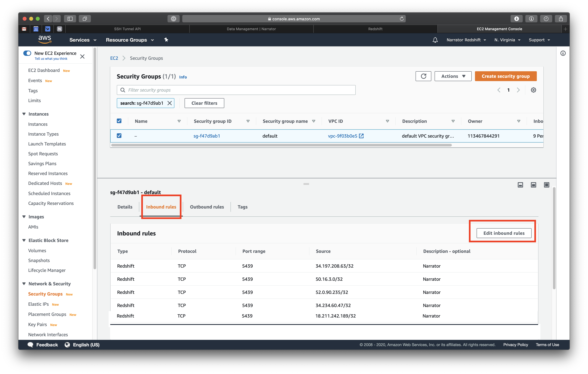Open the N. Virginia region dropdown
Screen dimensions: 588x374
tap(507, 40)
